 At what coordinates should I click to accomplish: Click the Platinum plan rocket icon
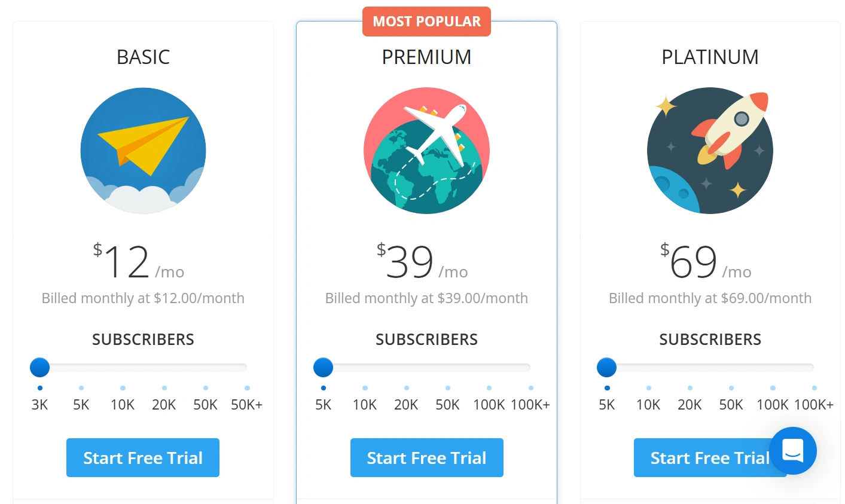710,151
